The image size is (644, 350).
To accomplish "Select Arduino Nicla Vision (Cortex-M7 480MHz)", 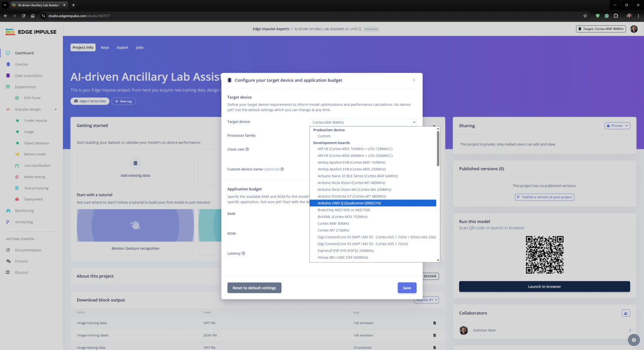I will point(373,183).
